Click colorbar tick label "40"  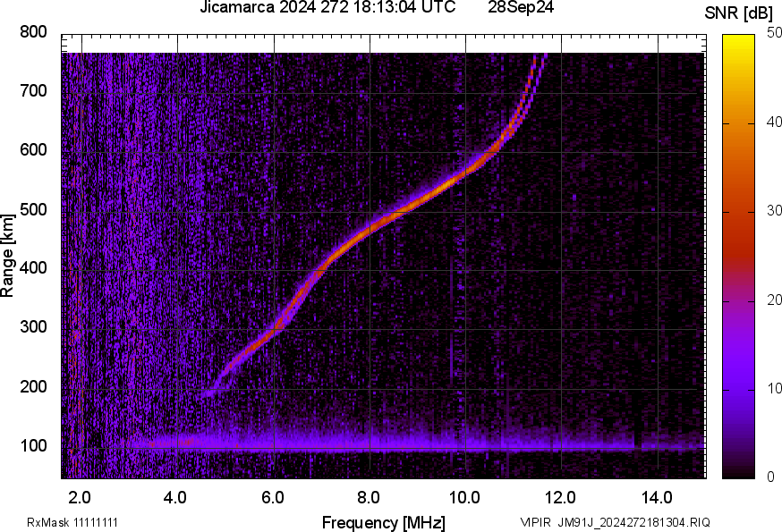click(x=775, y=122)
